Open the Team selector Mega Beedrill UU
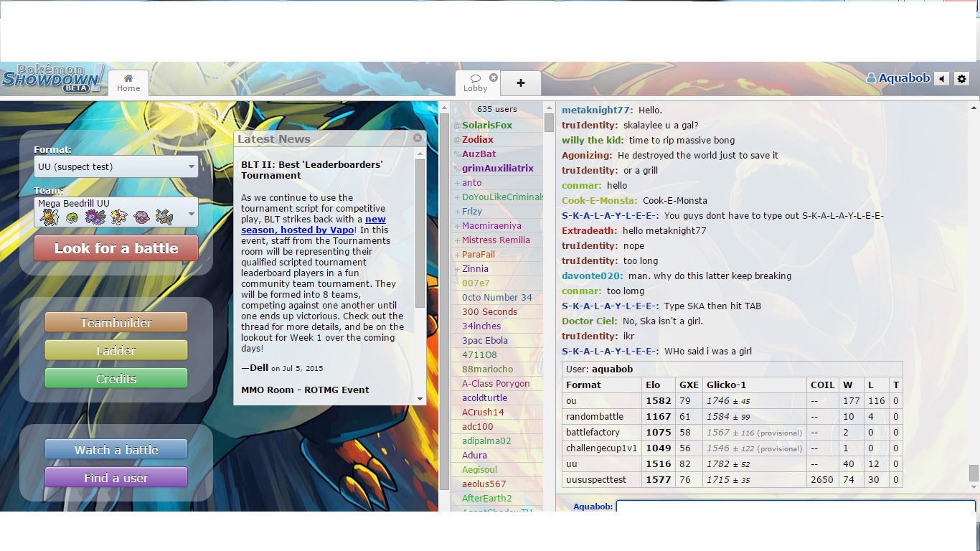Screen dimensions: 980x551 [x=116, y=212]
